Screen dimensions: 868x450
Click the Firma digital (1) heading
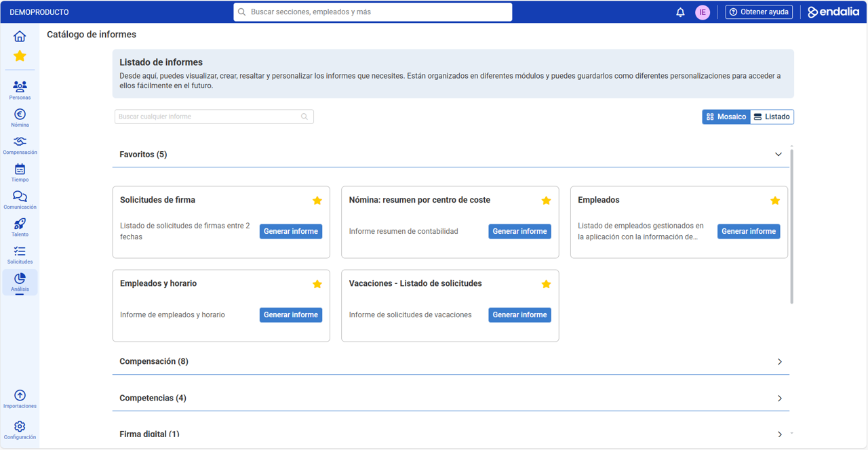[x=149, y=434]
